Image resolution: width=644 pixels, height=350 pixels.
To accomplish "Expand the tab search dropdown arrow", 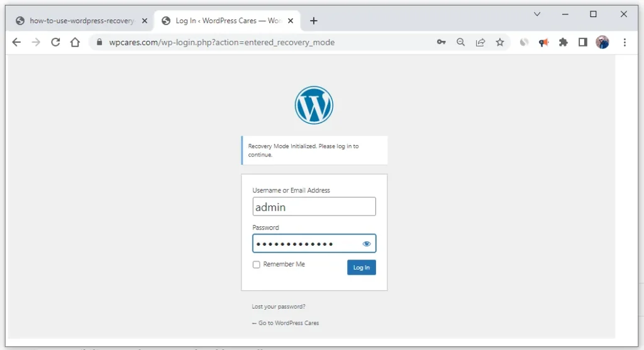I will pyautogui.click(x=537, y=14).
